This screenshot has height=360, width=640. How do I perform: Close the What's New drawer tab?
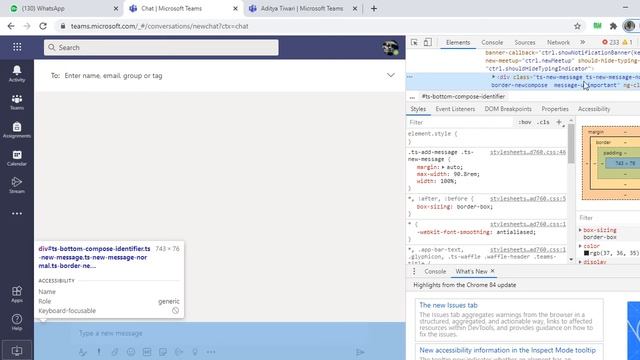pos(493,271)
